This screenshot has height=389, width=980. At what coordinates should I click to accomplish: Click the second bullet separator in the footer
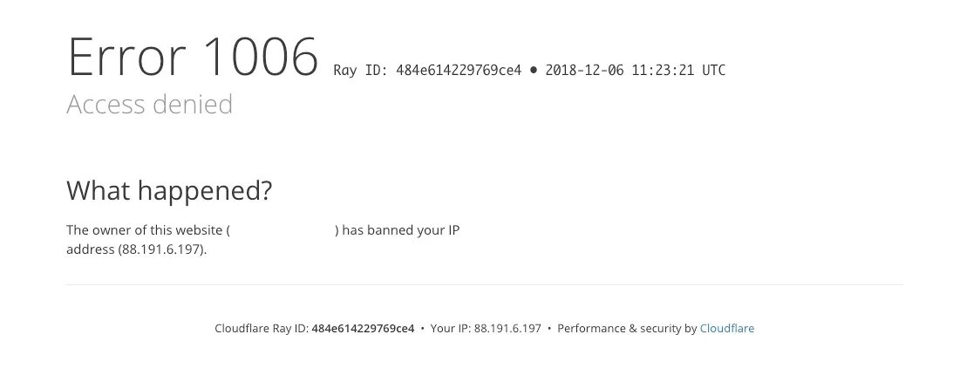[549, 328]
